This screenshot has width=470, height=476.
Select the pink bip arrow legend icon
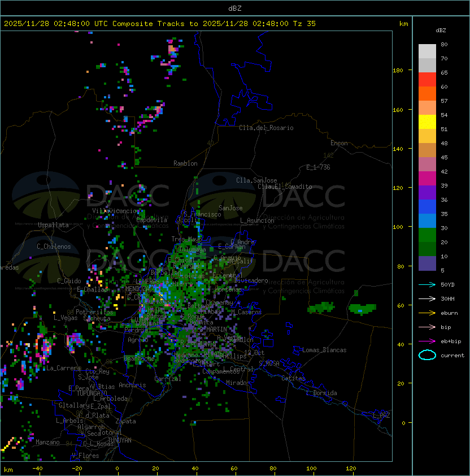pyautogui.click(x=427, y=327)
